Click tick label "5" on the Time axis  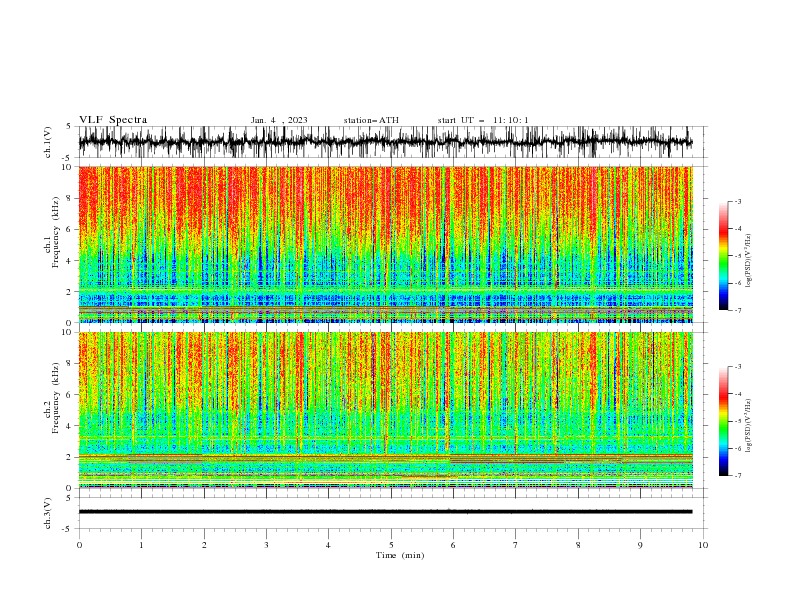click(x=391, y=545)
